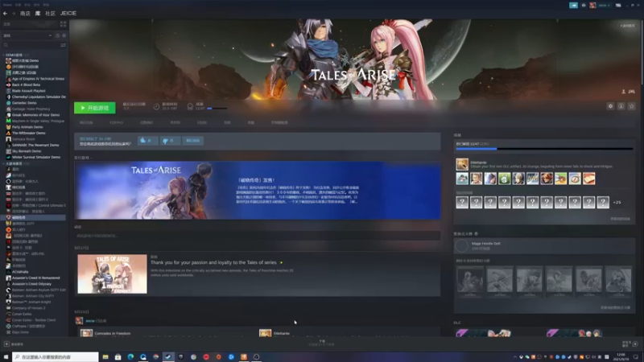Click first locked question-mark achievement
Viewport: 644px width, 362px height.
tap(462, 202)
